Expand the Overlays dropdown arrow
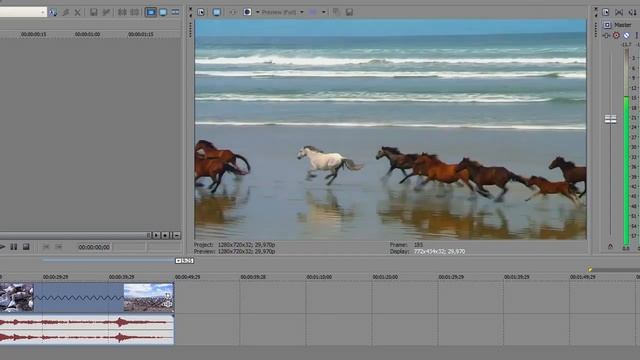This screenshot has width=640, height=360. (324, 12)
